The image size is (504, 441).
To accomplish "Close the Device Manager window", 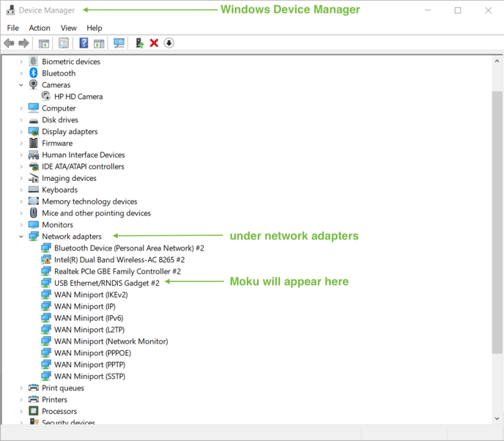I will point(488,10).
